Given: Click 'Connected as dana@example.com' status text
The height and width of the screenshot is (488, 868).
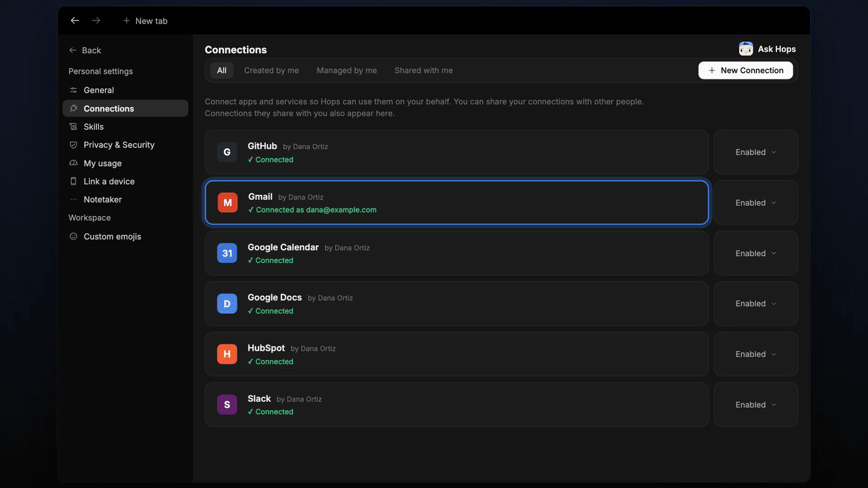Looking at the screenshot, I should pyautogui.click(x=312, y=210).
